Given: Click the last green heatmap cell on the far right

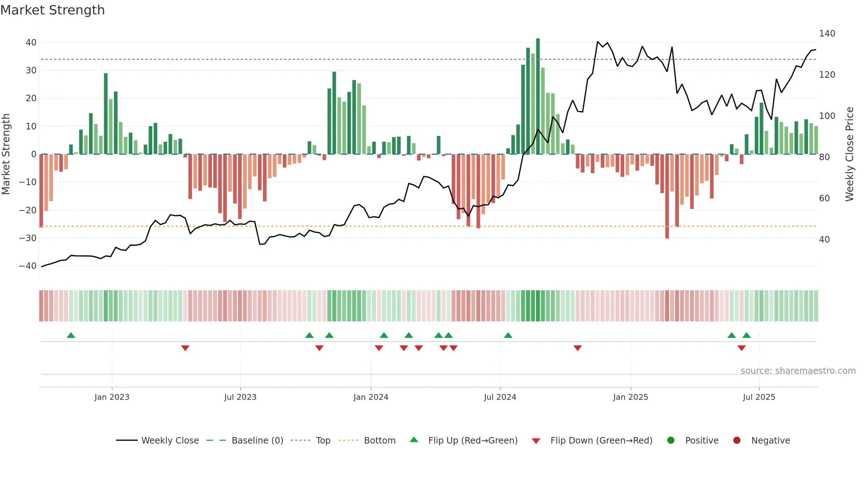Looking at the screenshot, I should [816, 306].
